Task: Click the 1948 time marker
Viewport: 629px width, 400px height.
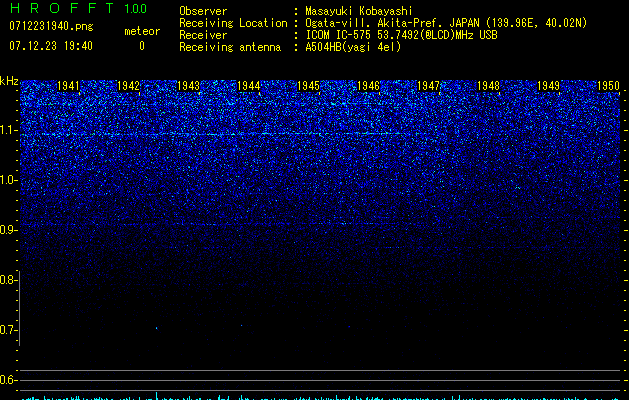Action: click(x=488, y=86)
